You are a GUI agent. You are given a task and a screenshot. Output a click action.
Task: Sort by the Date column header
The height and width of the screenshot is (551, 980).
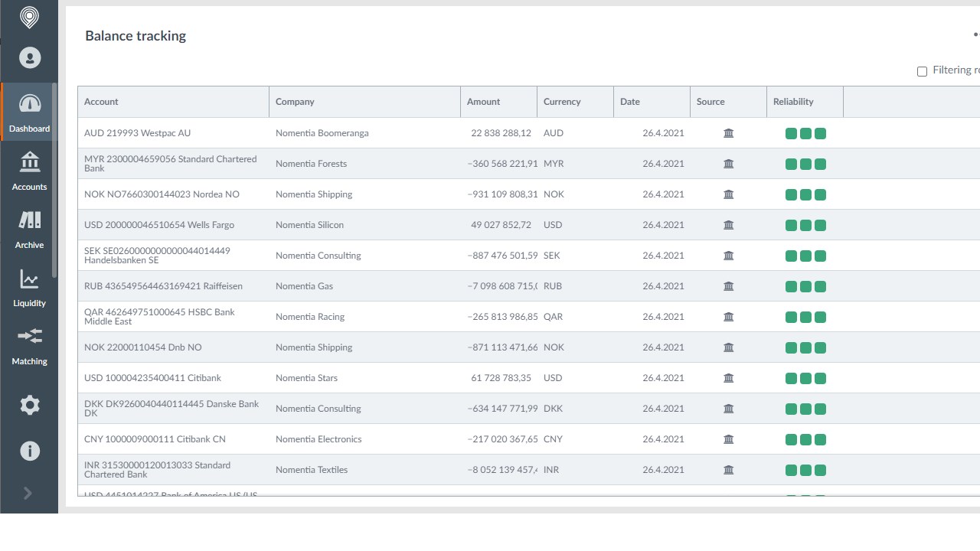652,102
